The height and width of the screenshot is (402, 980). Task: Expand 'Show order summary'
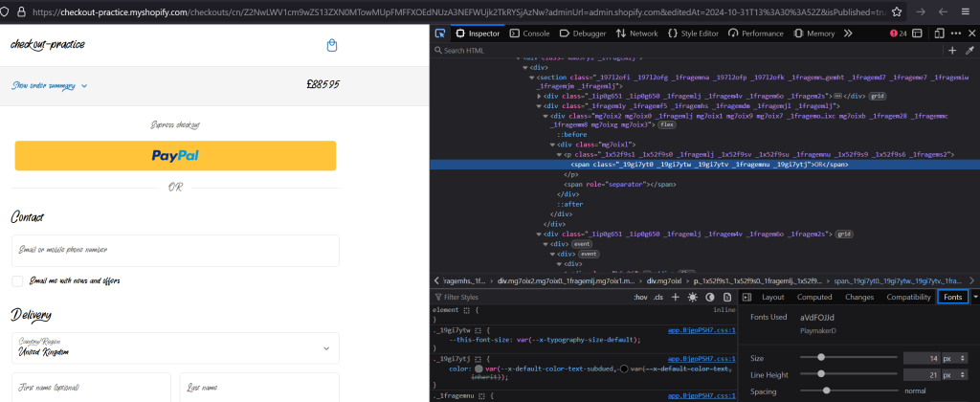(50, 85)
